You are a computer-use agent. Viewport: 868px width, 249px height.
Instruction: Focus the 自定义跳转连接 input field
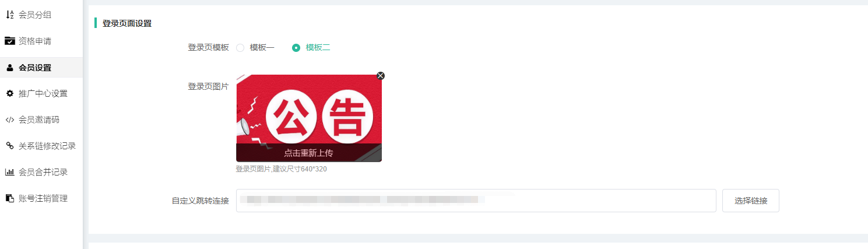point(476,201)
